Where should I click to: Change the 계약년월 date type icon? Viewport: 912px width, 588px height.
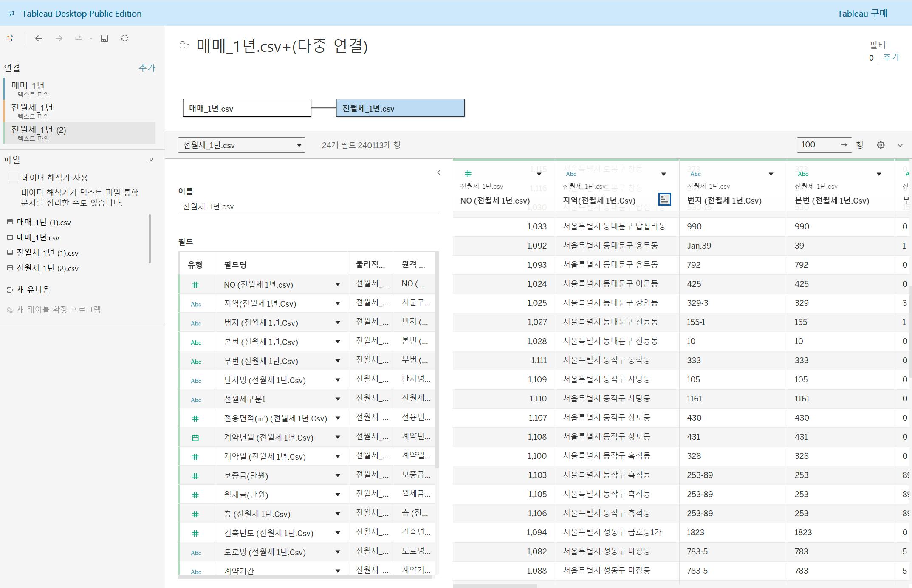(x=195, y=438)
